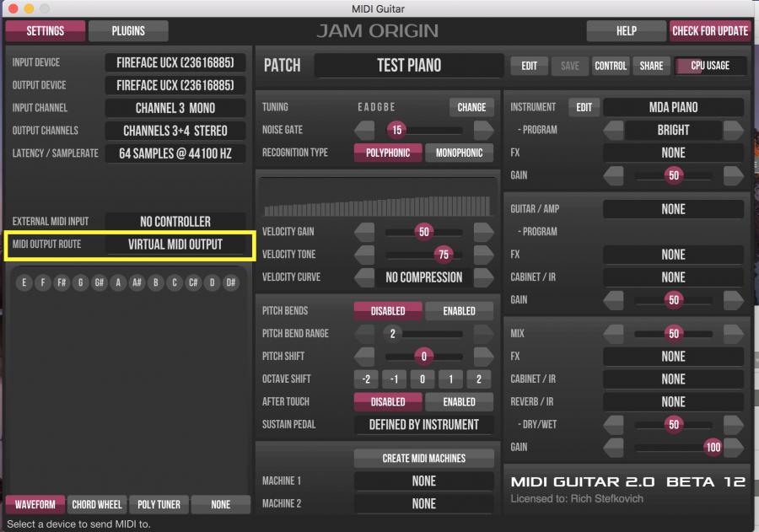Open Output Device Fireface UCX dropdown
The width and height of the screenshot is (759, 532).
(175, 85)
